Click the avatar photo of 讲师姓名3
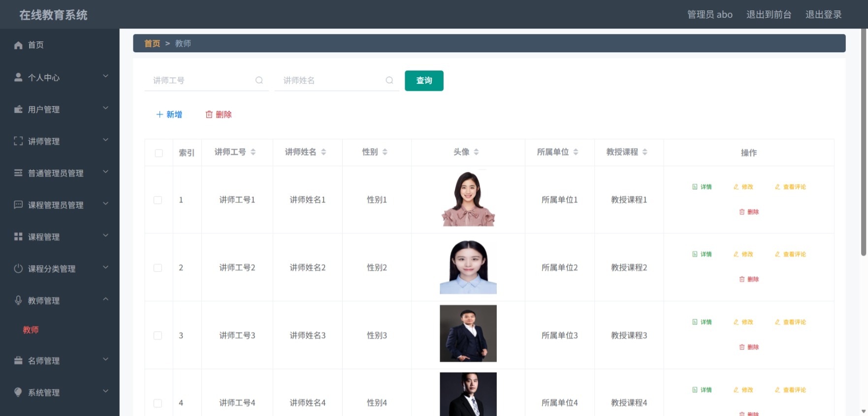The height and width of the screenshot is (416, 868). [468, 334]
